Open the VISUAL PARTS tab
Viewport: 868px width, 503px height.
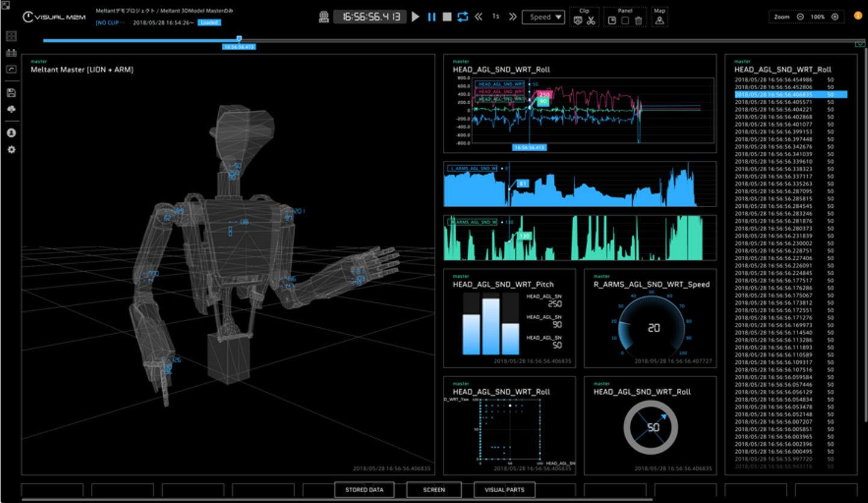[x=504, y=490]
